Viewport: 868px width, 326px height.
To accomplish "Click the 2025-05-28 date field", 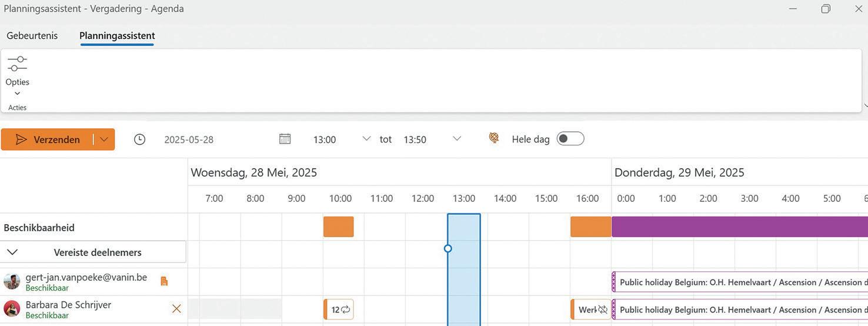I will [189, 139].
